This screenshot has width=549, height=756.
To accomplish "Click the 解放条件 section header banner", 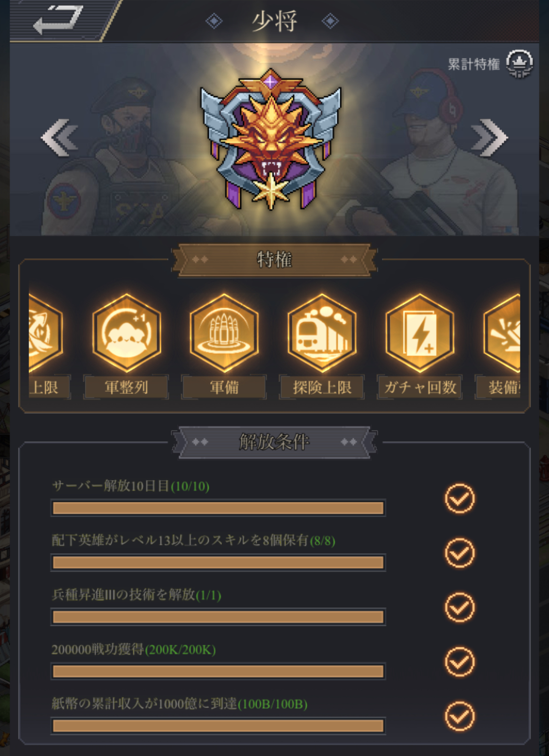I will coord(274,442).
